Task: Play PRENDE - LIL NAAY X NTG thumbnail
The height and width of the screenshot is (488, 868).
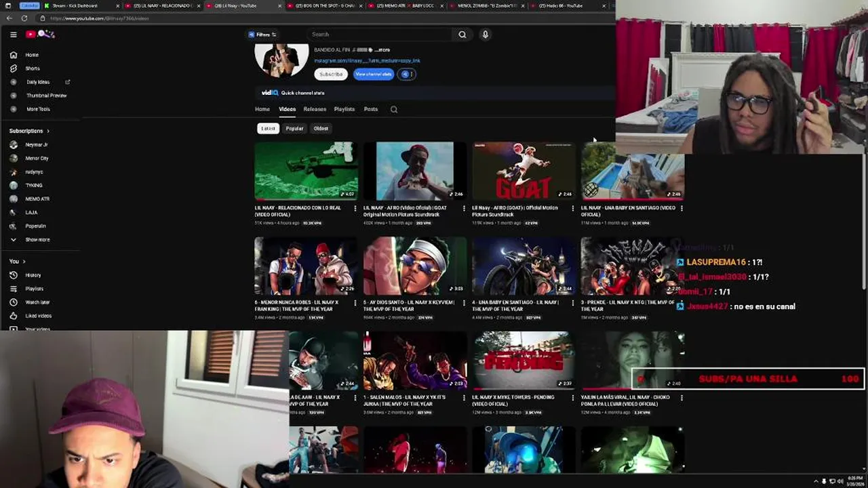Action: (632, 266)
